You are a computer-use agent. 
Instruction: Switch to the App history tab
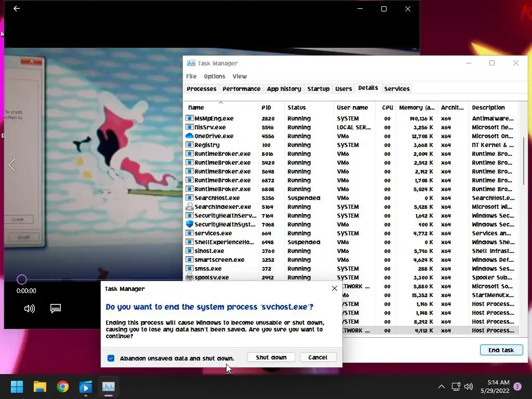[x=284, y=89]
